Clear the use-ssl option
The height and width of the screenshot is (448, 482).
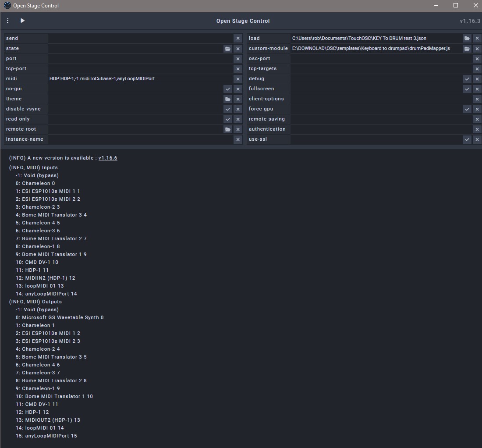(477, 139)
